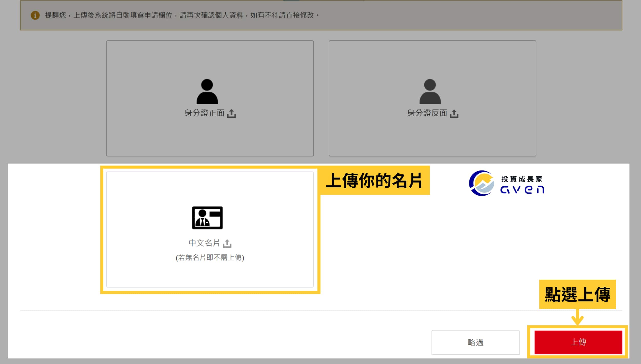Viewport: 641px width, 364px height.
Task: Click the red 上傳 upload button
Action: tap(578, 342)
